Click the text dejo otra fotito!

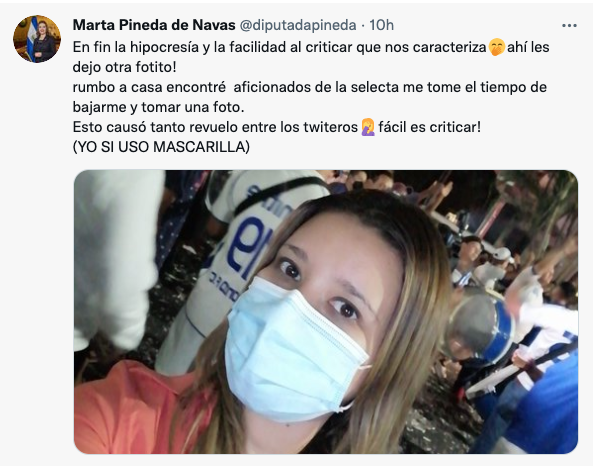(x=124, y=67)
